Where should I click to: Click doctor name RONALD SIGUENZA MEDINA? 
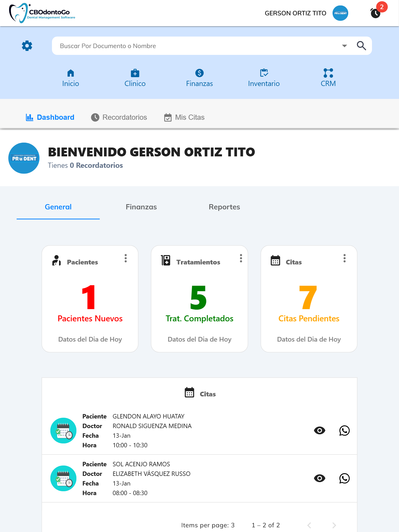[x=152, y=426]
